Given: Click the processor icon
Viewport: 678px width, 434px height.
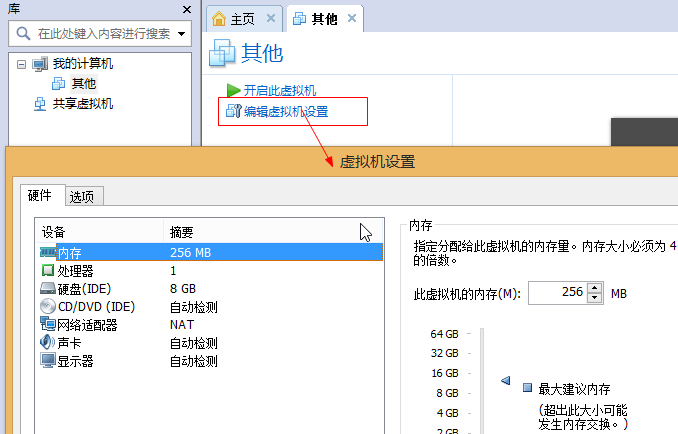Looking at the screenshot, I should [48, 270].
